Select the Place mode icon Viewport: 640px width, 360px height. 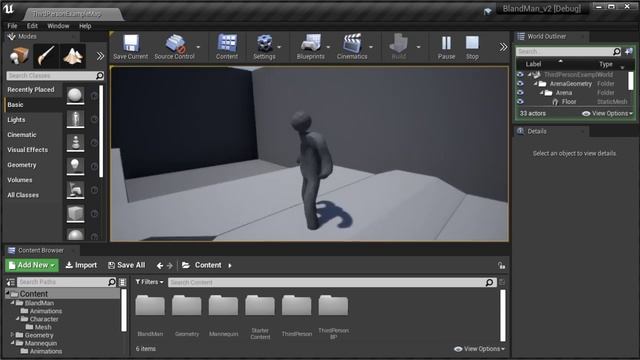pyautogui.click(x=19, y=56)
